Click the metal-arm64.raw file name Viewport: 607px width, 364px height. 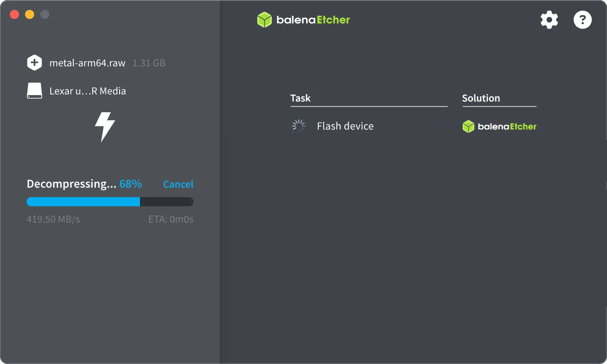[x=87, y=63]
